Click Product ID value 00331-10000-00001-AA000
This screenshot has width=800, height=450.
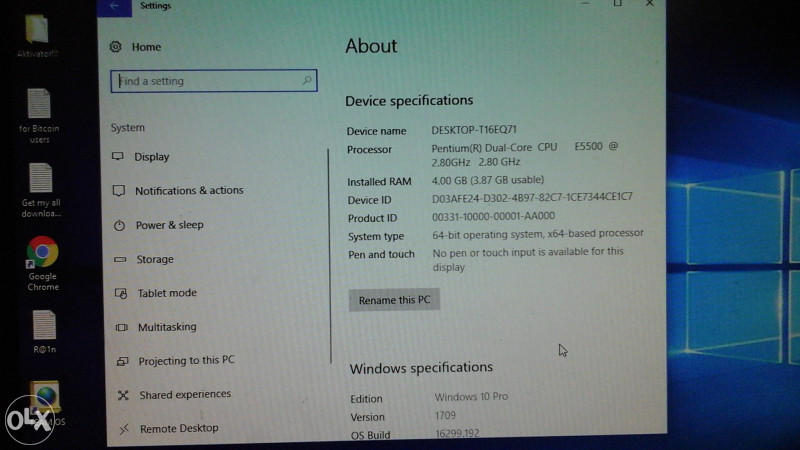click(493, 216)
